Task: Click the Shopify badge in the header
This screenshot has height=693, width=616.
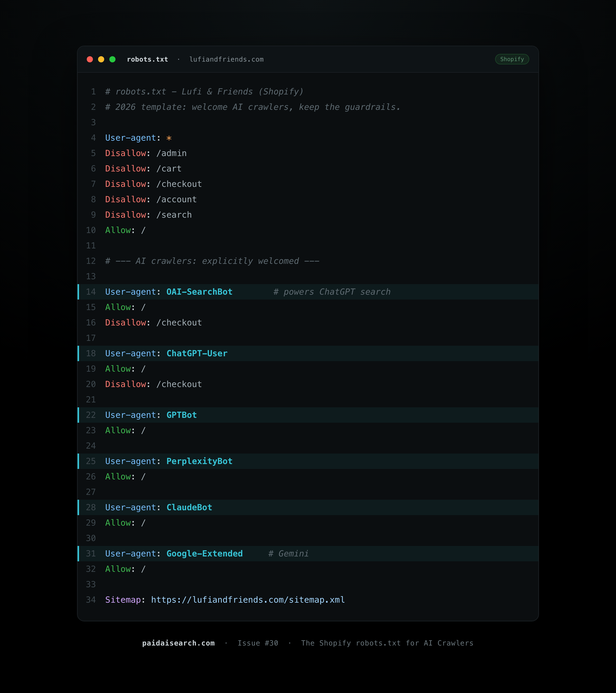Action: pyautogui.click(x=512, y=59)
